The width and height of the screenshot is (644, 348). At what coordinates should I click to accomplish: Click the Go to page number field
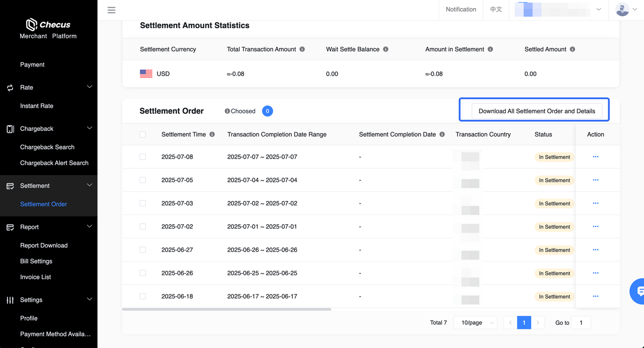coord(581,323)
